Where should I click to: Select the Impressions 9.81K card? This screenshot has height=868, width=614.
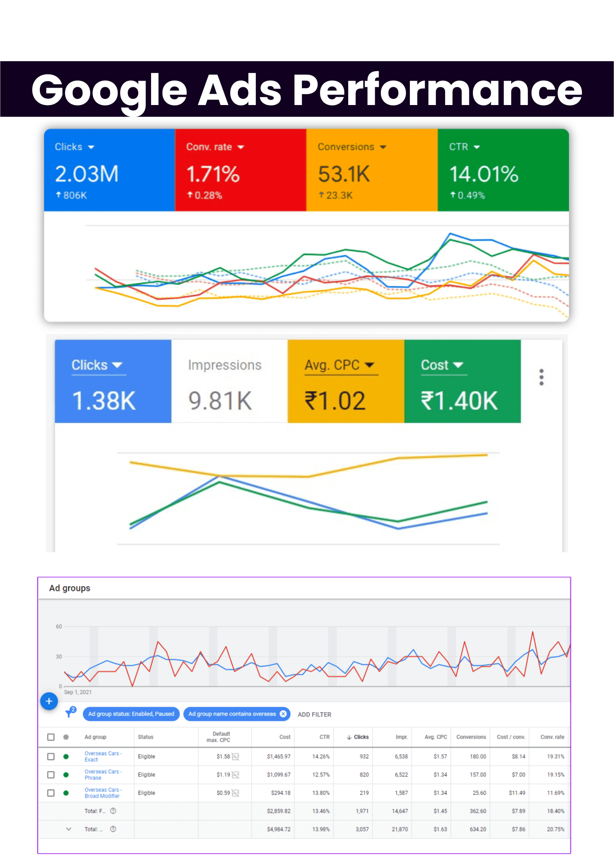click(x=229, y=381)
